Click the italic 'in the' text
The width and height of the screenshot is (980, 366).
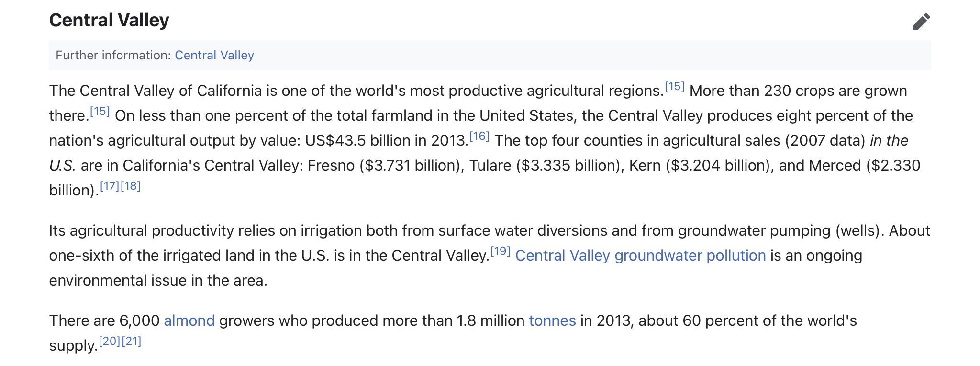[889, 140]
